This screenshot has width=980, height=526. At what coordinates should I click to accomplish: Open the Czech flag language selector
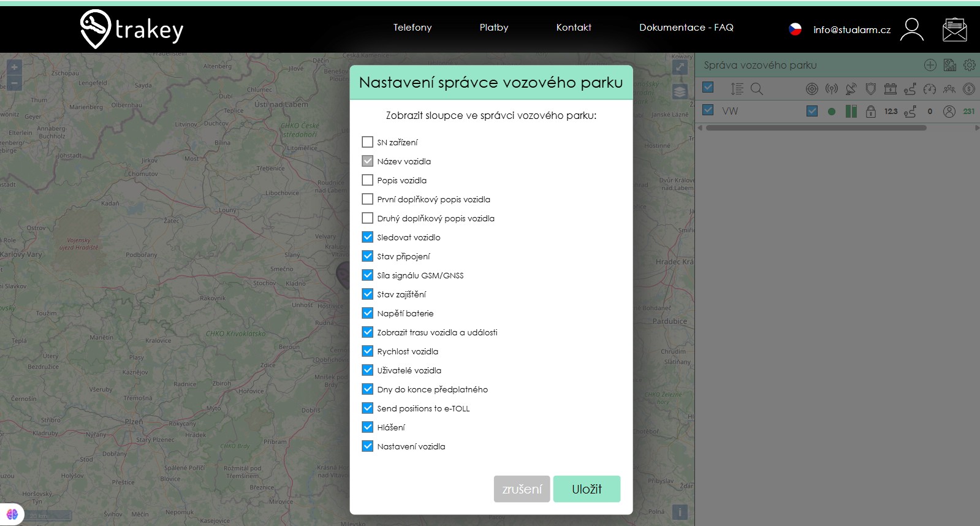pyautogui.click(x=795, y=29)
